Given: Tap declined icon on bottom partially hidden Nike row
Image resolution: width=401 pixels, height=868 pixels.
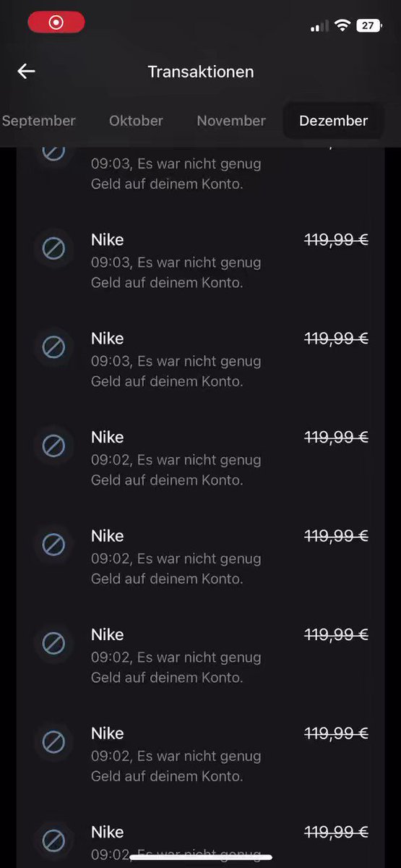Looking at the screenshot, I should pyautogui.click(x=53, y=842).
